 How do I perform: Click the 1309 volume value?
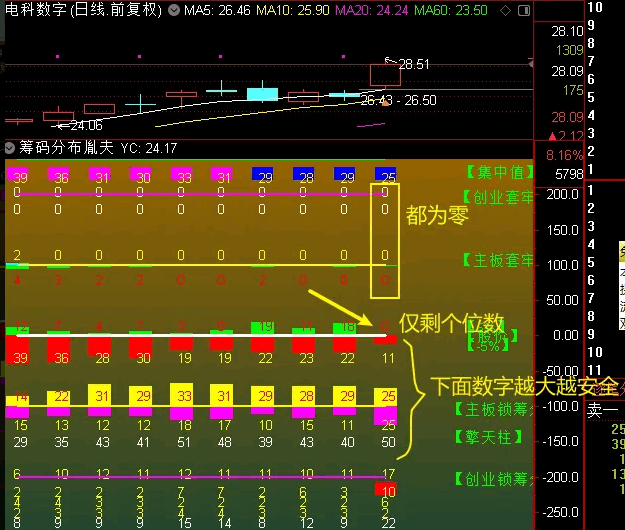click(570, 50)
